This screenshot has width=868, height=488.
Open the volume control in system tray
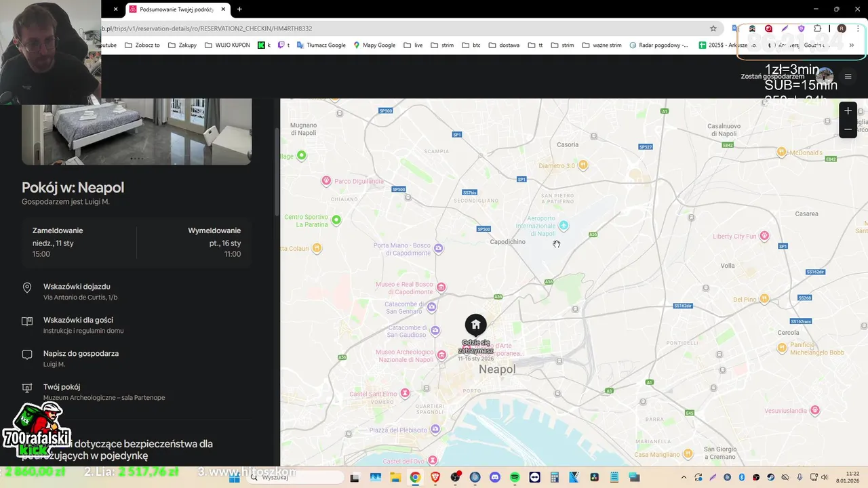(825, 477)
